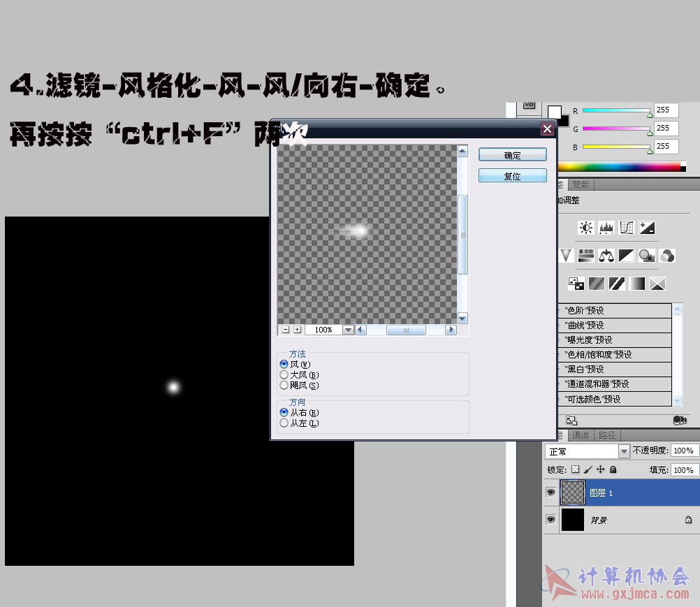700x607 pixels.
Task: Hide the 背景 layer using its eye icon
Action: (551, 520)
